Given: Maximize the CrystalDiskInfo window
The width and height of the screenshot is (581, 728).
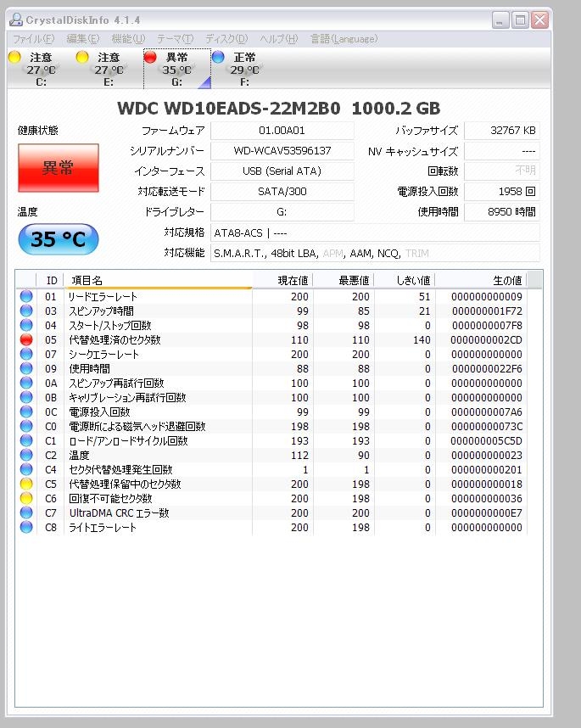Looking at the screenshot, I should tap(520, 20).
